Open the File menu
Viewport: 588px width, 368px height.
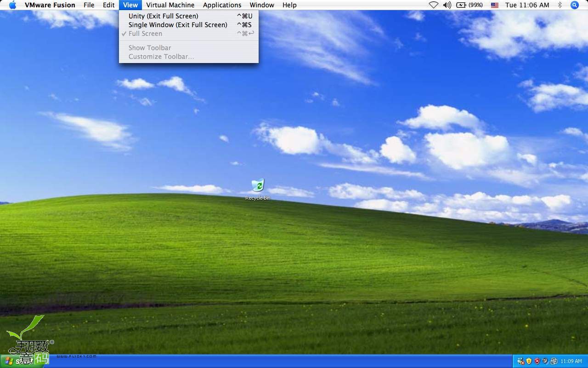(x=89, y=5)
